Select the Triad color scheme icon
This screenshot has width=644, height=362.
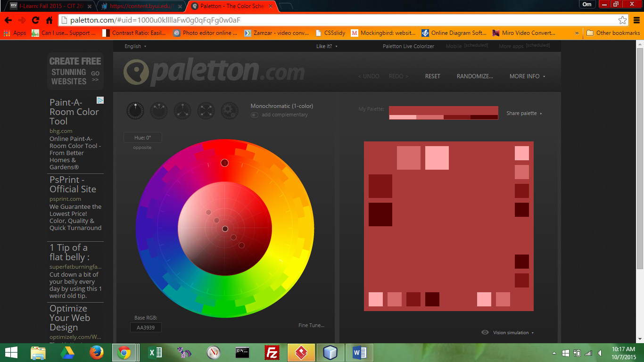[182, 111]
